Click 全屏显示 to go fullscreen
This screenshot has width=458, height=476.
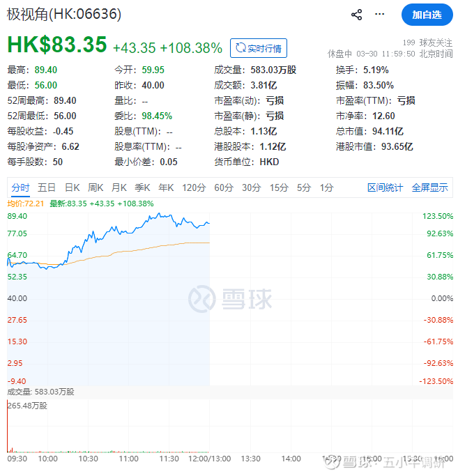(x=429, y=187)
